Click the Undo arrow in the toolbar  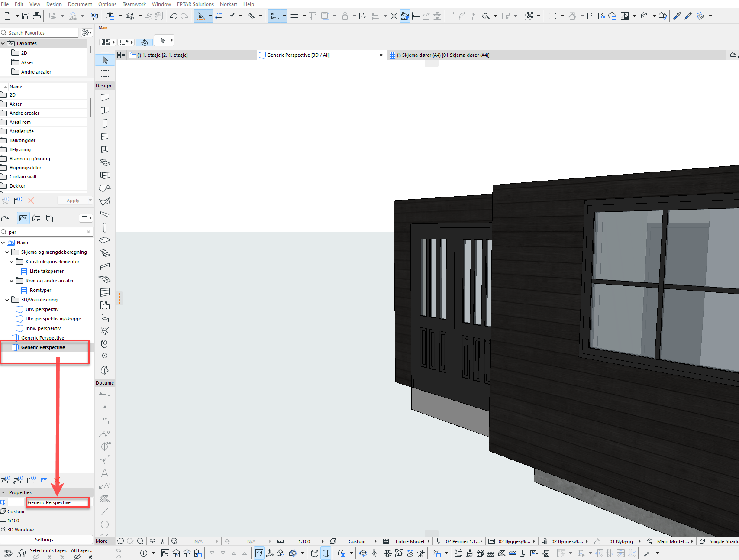174,16
